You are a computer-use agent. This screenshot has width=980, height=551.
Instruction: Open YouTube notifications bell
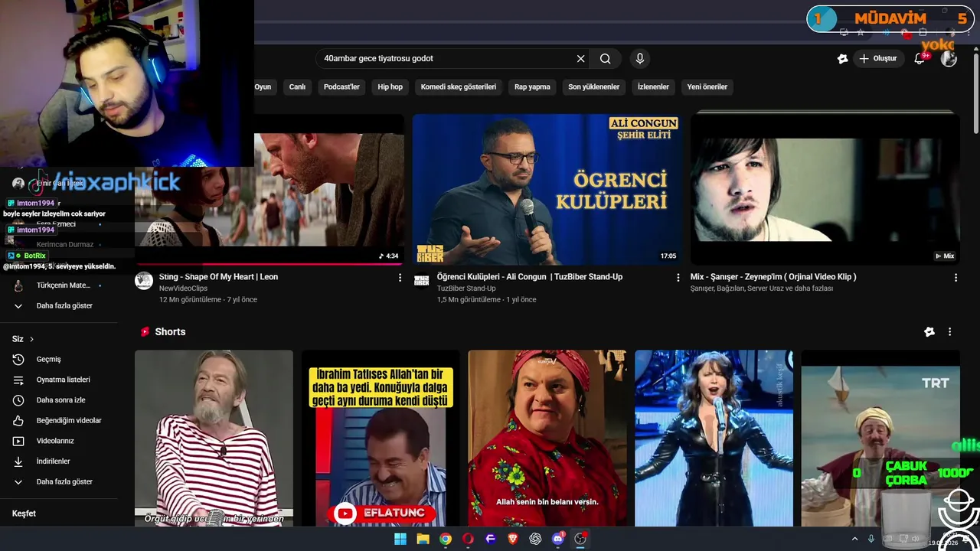click(920, 59)
